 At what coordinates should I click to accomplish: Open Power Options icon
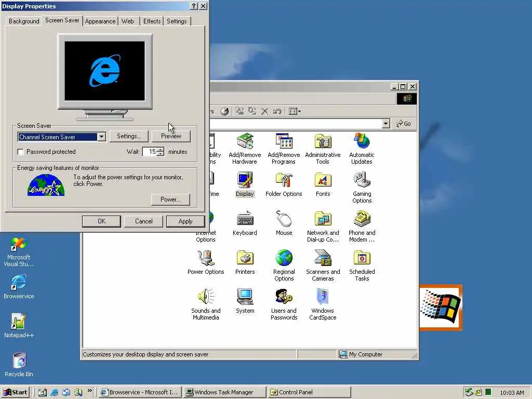[206, 262]
